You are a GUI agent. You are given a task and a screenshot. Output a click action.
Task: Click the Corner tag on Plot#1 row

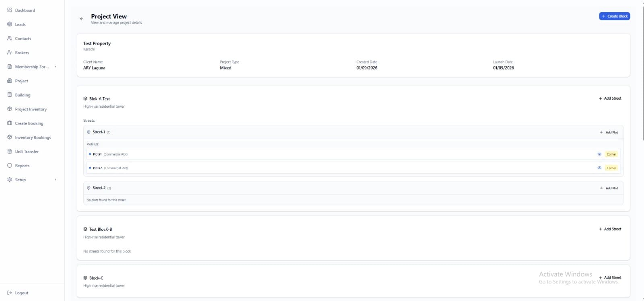(611, 154)
